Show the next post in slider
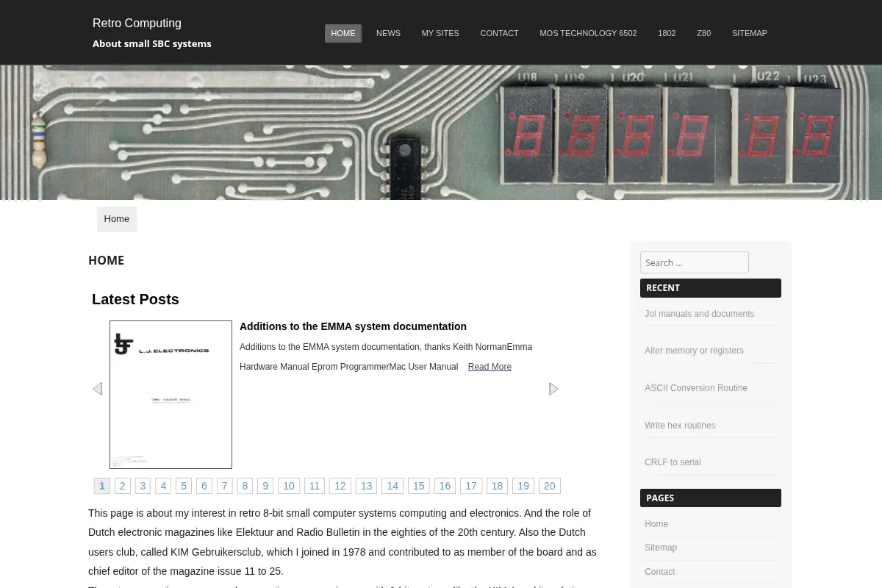The image size is (882, 588). click(554, 389)
